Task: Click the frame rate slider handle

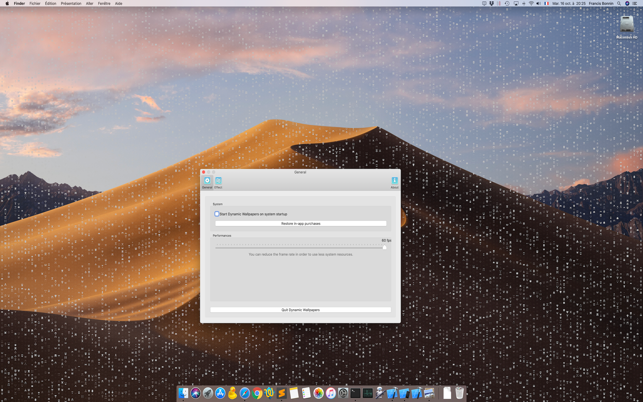Action: (384, 247)
